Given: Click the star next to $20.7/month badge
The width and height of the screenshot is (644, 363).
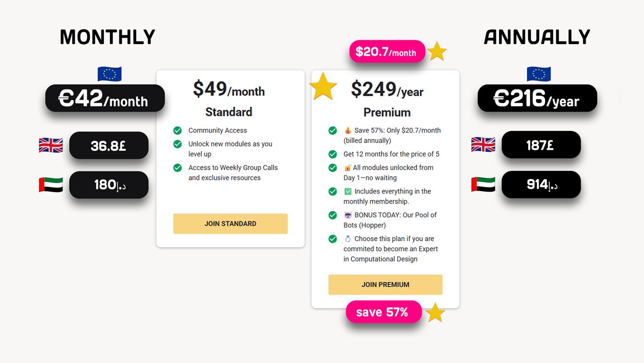Looking at the screenshot, I should [437, 51].
